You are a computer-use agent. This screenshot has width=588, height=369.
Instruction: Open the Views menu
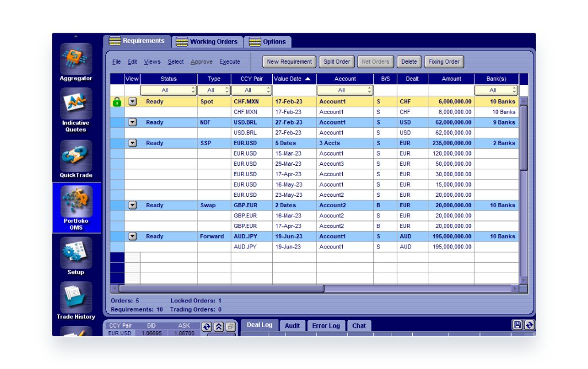(152, 62)
